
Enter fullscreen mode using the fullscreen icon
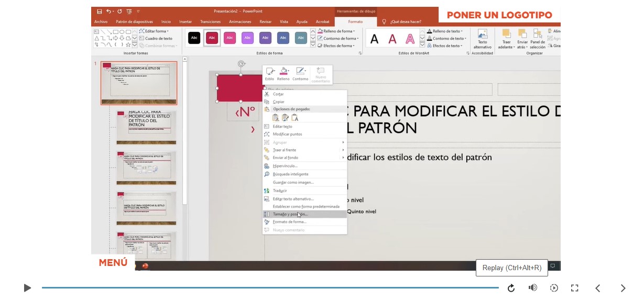click(574, 288)
